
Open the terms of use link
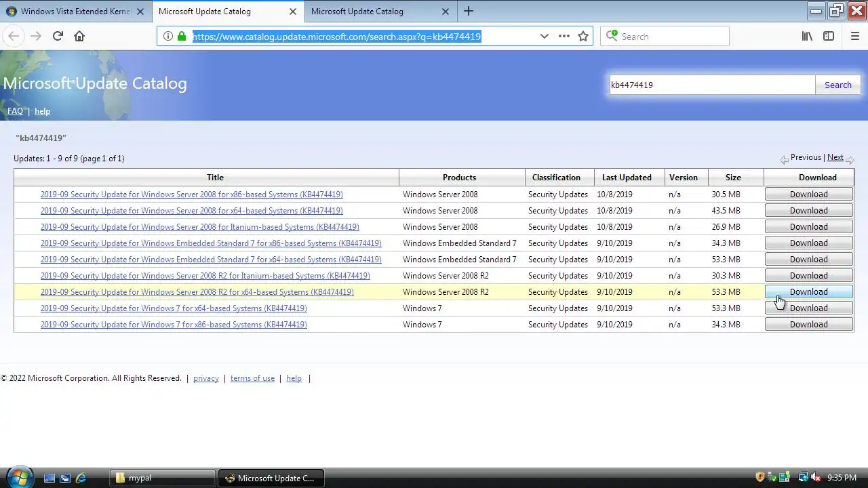point(252,378)
